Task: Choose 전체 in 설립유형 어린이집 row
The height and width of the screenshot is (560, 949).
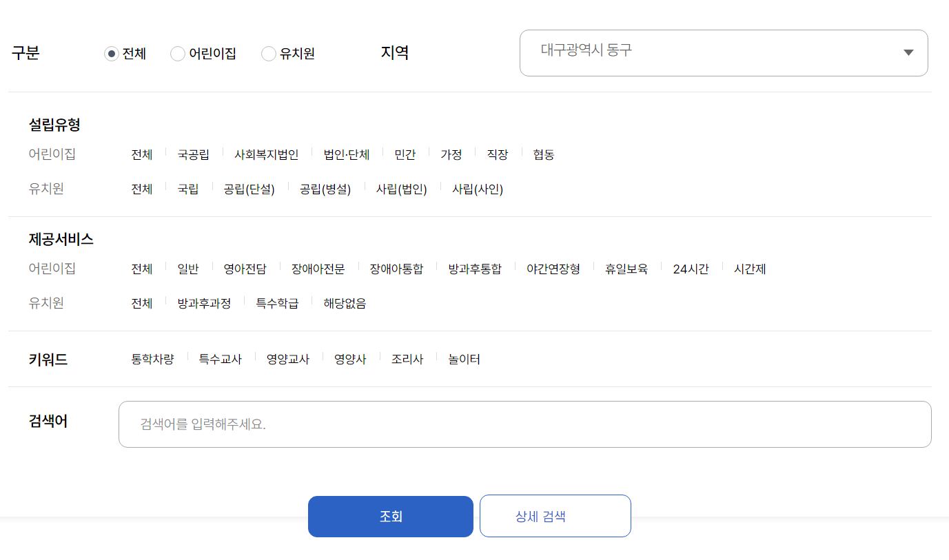Action: tap(142, 154)
